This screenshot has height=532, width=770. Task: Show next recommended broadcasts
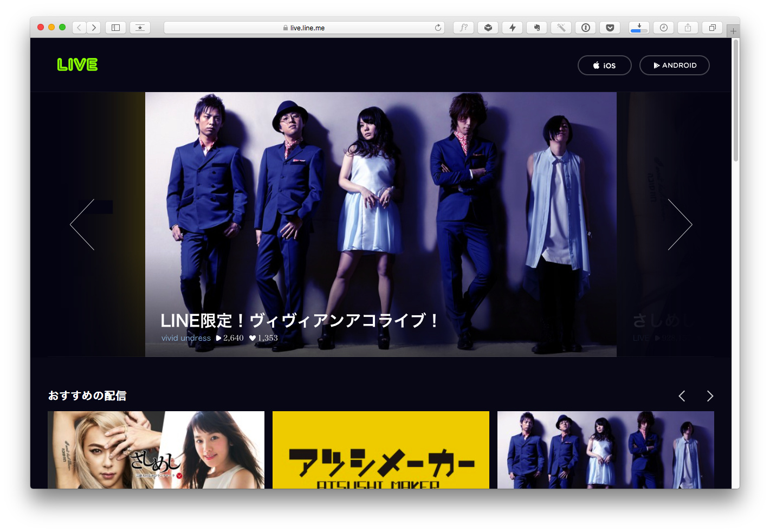[710, 396]
